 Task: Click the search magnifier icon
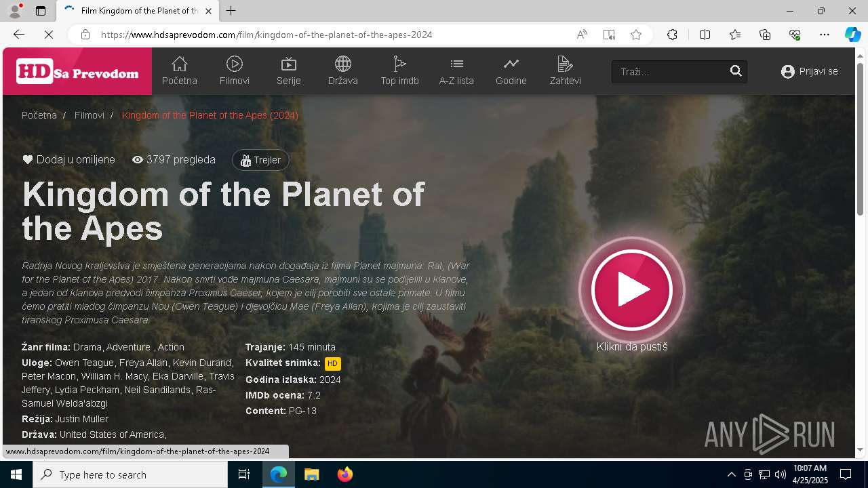point(736,71)
